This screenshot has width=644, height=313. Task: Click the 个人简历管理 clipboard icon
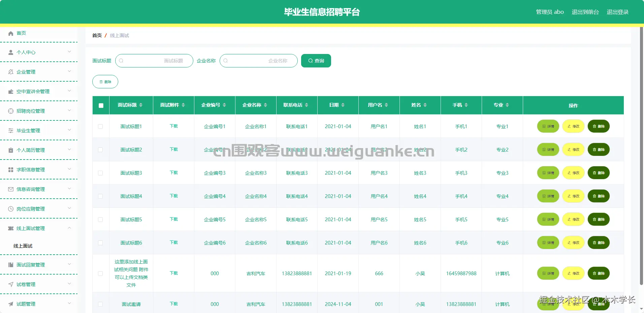(11, 150)
